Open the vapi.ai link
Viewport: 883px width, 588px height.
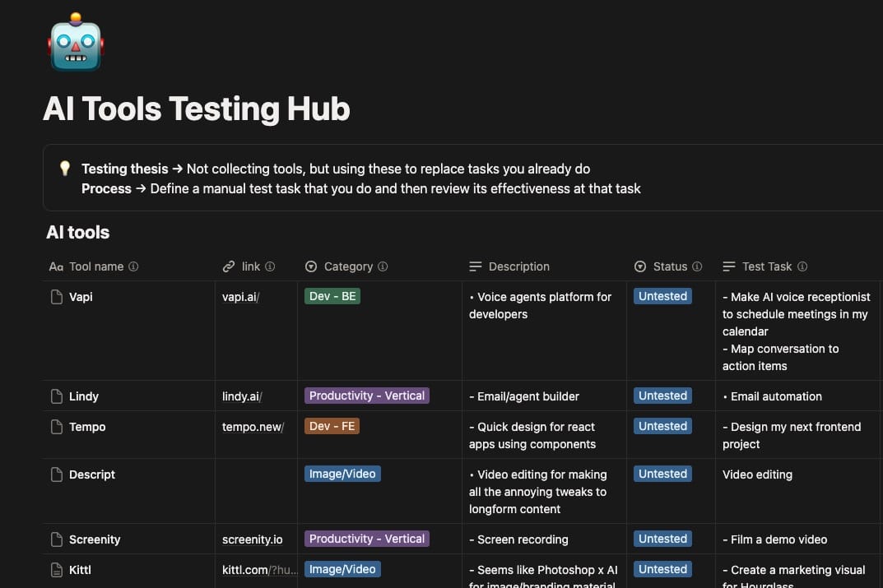[240, 297]
